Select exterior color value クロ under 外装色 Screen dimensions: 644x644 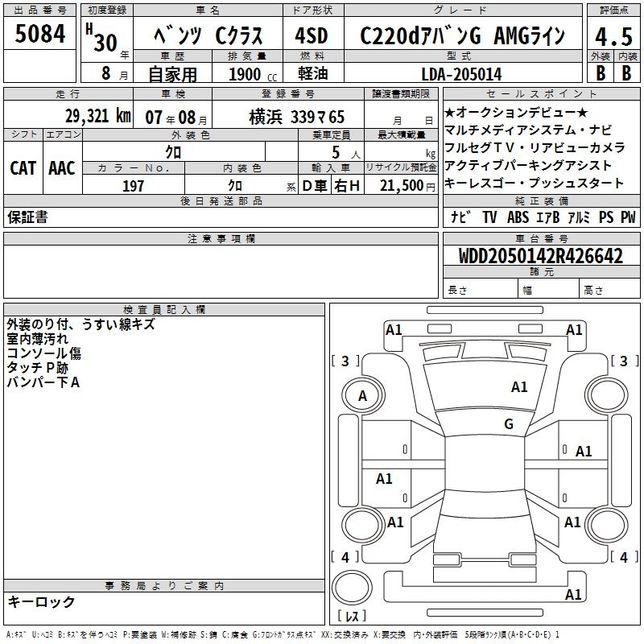pyautogui.click(x=173, y=152)
